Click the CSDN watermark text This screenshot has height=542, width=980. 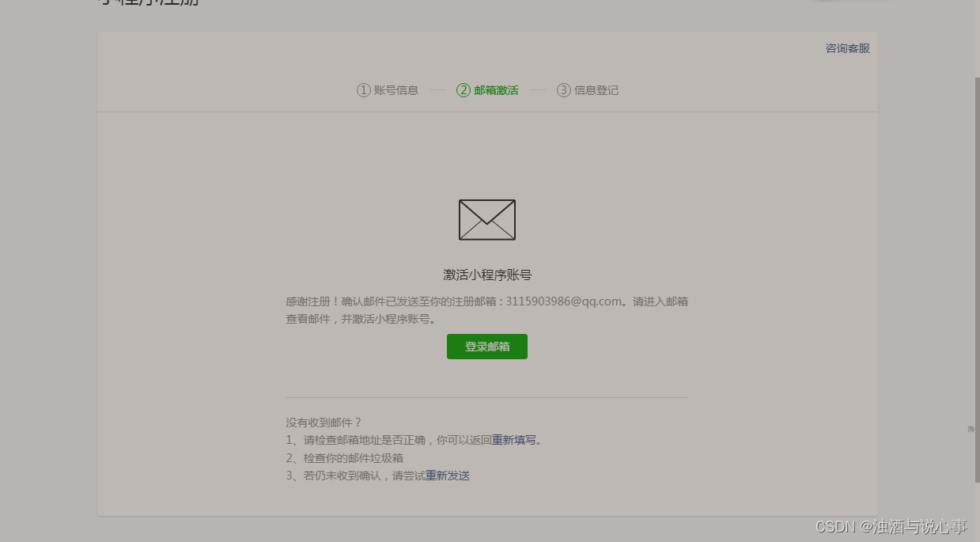tap(891, 527)
